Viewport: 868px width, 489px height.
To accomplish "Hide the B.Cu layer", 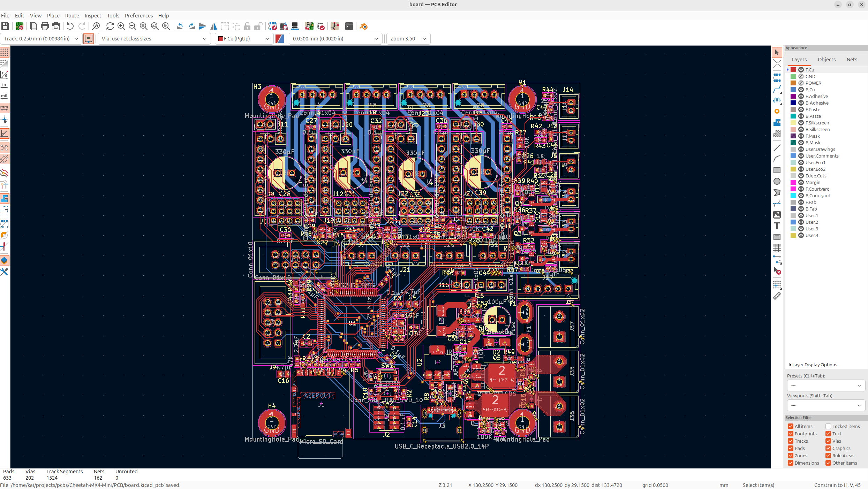I will tap(801, 90).
